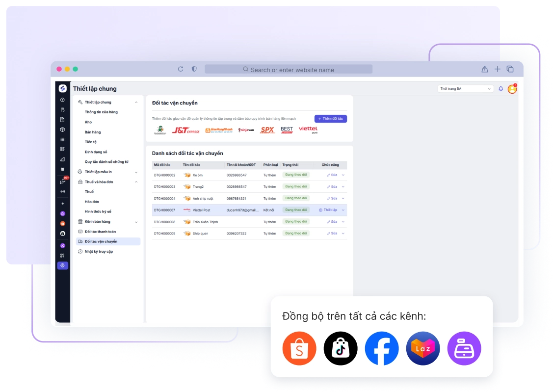Reload the page with browser refresh icon
This screenshot has height=392, width=553.
pos(181,69)
